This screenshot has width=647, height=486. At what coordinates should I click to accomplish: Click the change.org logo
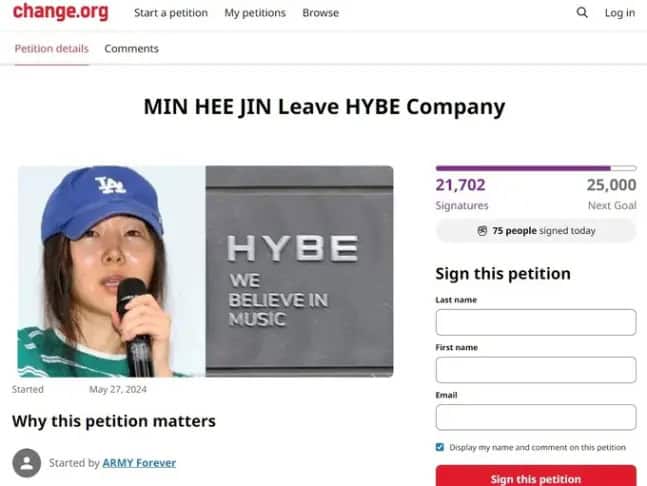tap(61, 12)
